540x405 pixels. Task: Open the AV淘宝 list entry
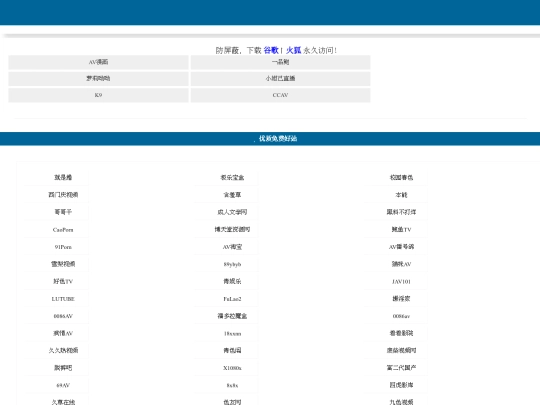(x=232, y=247)
